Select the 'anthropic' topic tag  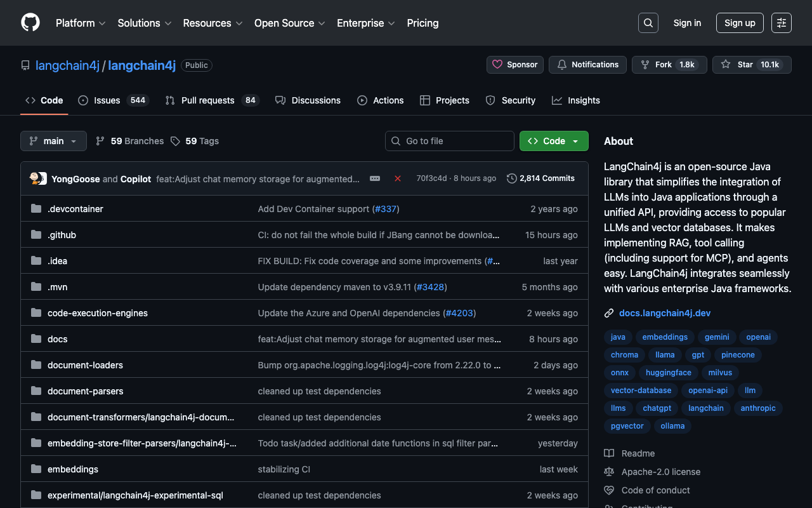coord(757,408)
